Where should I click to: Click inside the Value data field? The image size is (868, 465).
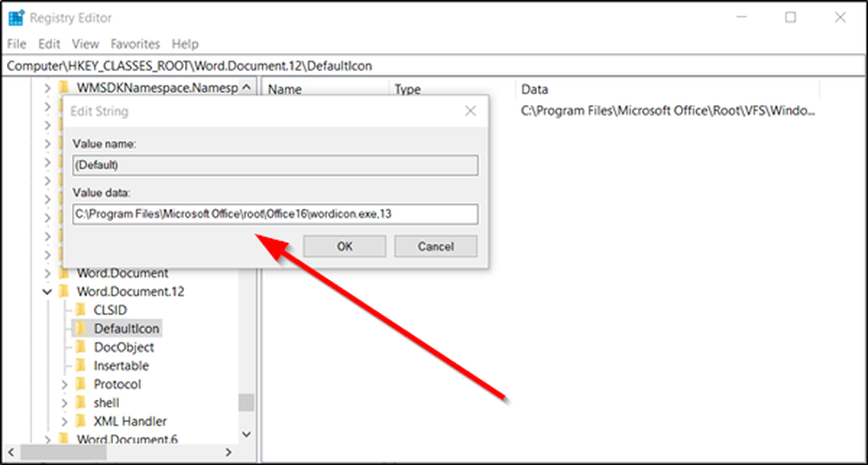(x=275, y=214)
